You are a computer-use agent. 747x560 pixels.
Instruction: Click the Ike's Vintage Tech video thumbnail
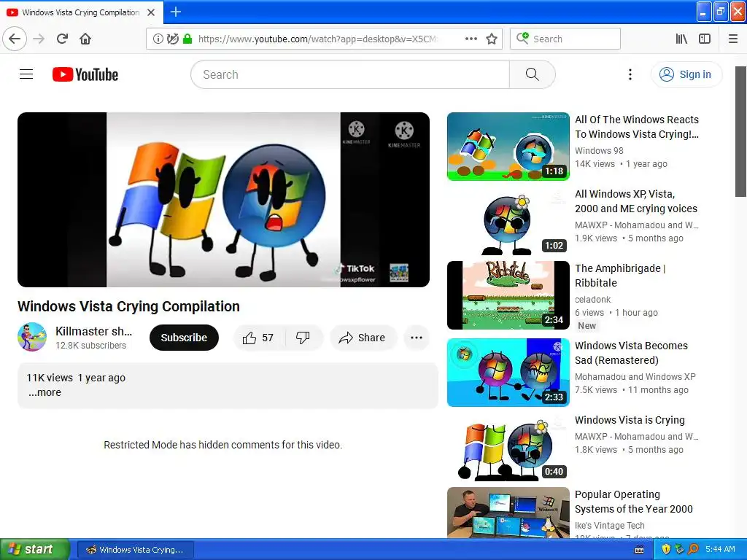click(508, 513)
